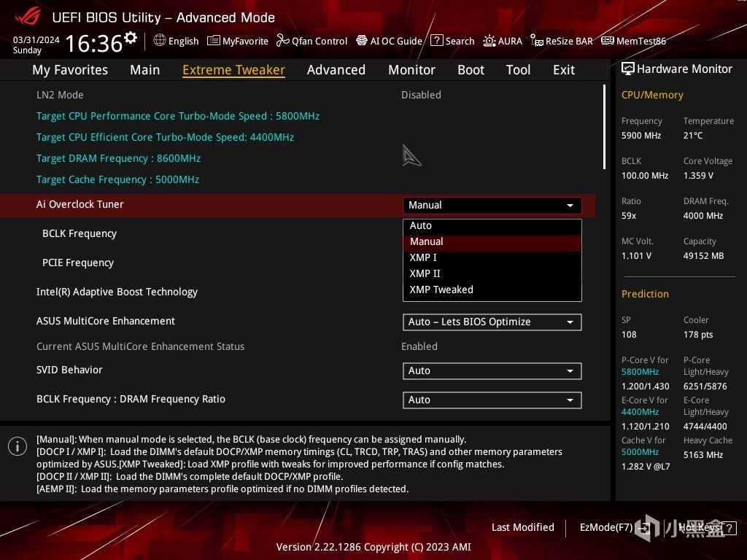Select XMP Tweaked option
This screenshot has width=747, height=560.
(x=492, y=290)
